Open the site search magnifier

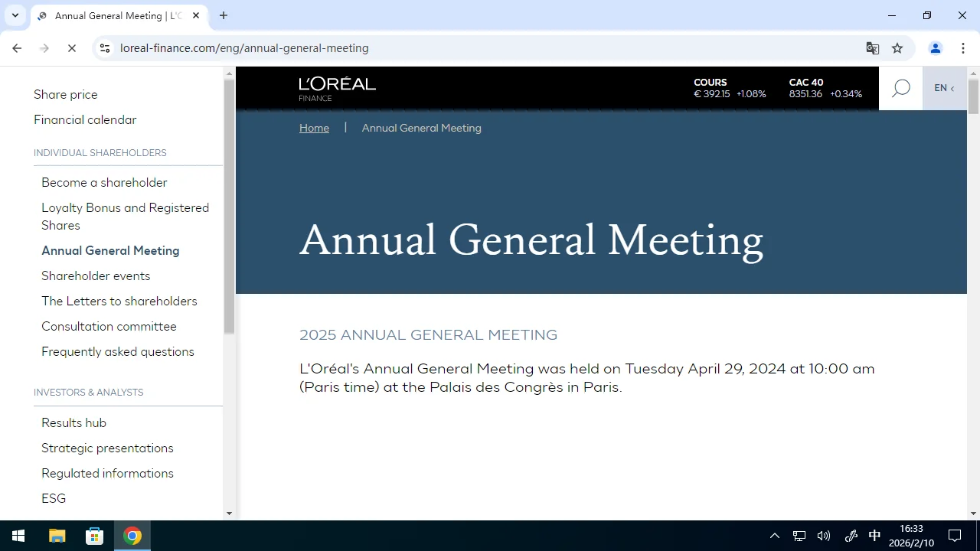coord(900,87)
